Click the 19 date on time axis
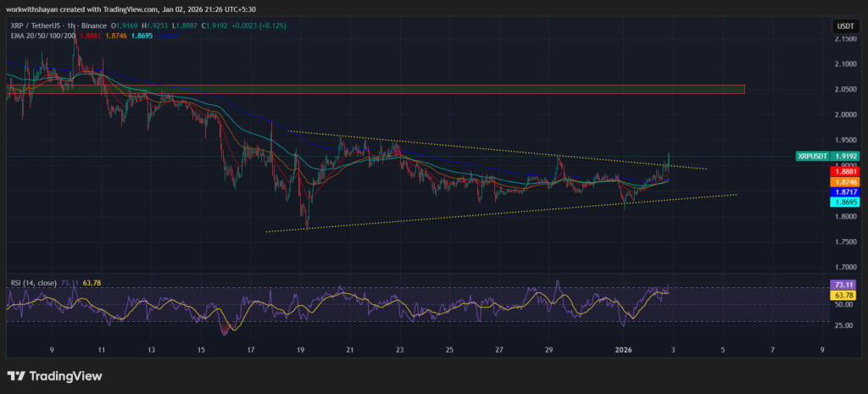This screenshot has height=394, width=868. pos(301,348)
